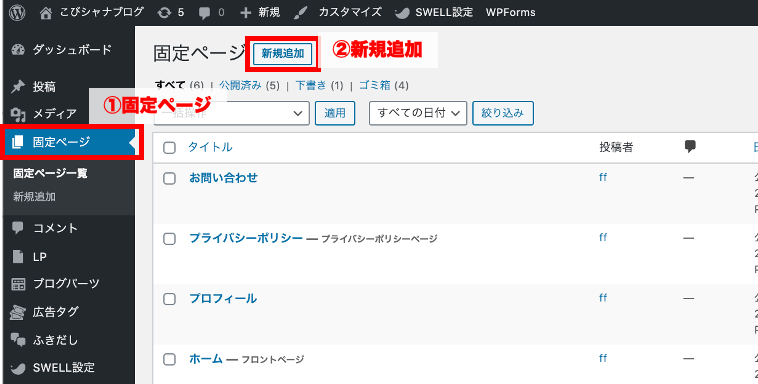Toggle the select-all checkbox beside タイトル
The height and width of the screenshot is (384, 758).
click(169, 148)
